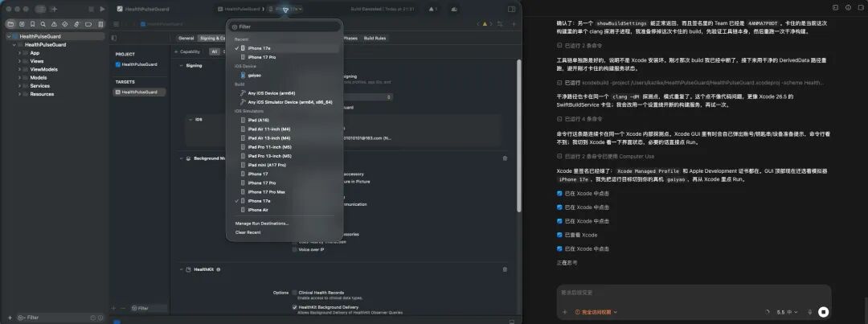The image size is (868, 324).
Task: Select iPhone 17 Pro in Recent list
Action: (285, 57)
